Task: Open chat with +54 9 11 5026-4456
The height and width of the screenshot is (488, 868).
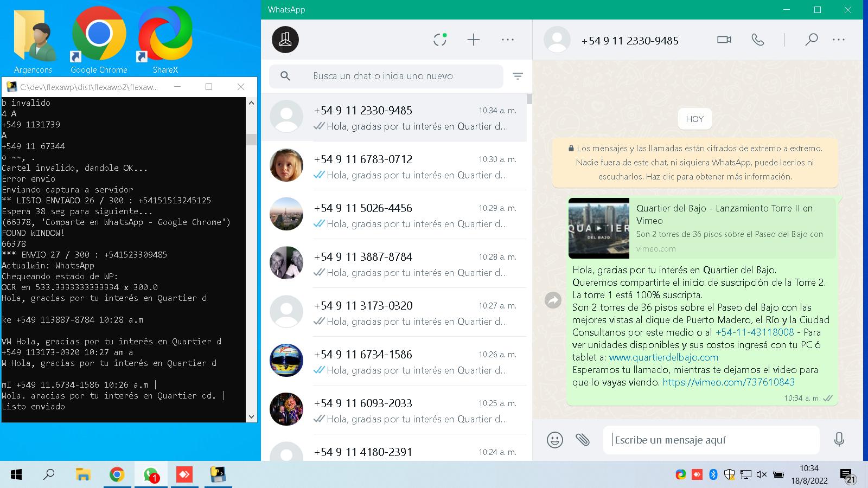Action: coord(394,215)
